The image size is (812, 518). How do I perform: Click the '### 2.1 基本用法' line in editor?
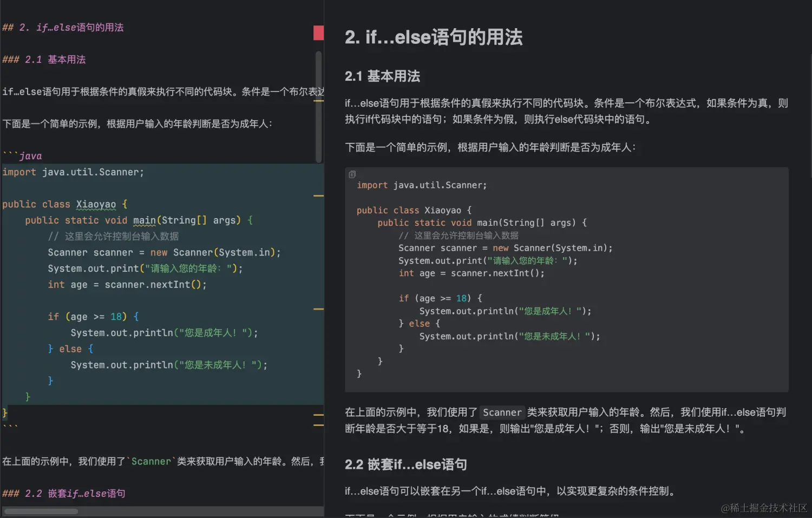44,60
